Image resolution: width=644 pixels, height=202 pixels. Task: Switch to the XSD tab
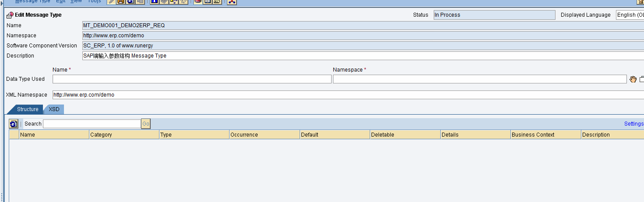(x=54, y=109)
